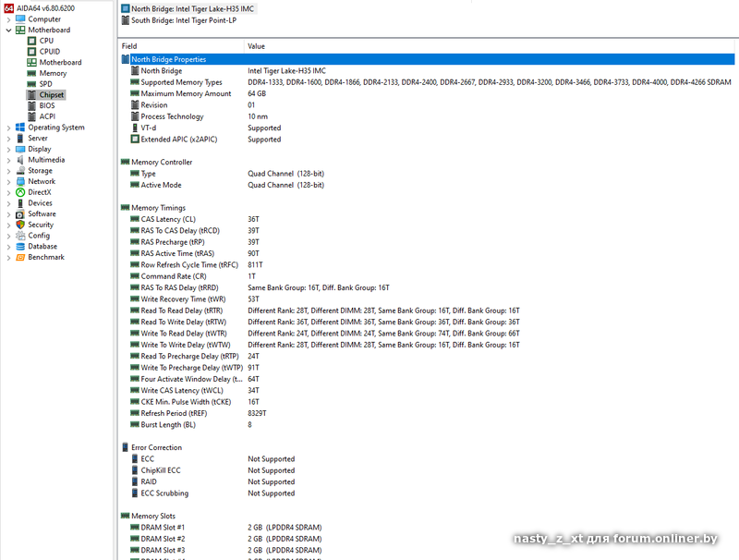The width and height of the screenshot is (739, 560).
Task: Click the Operating System Windows icon
Action: 20,128
